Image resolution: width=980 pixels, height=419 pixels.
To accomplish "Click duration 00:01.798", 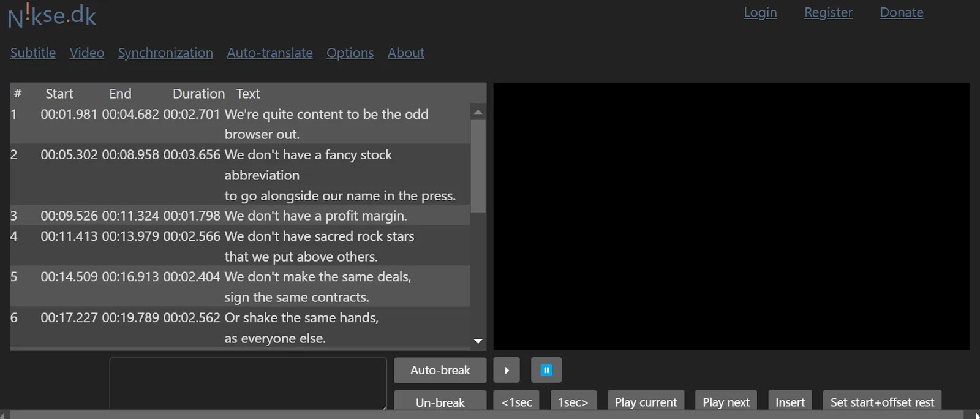I will (192, 216).
